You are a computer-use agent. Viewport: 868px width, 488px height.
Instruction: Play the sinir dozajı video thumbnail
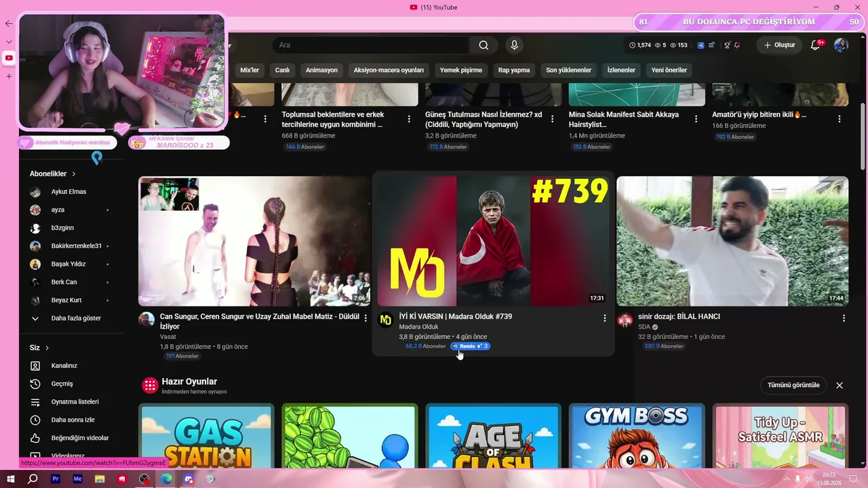coord(732,241)
